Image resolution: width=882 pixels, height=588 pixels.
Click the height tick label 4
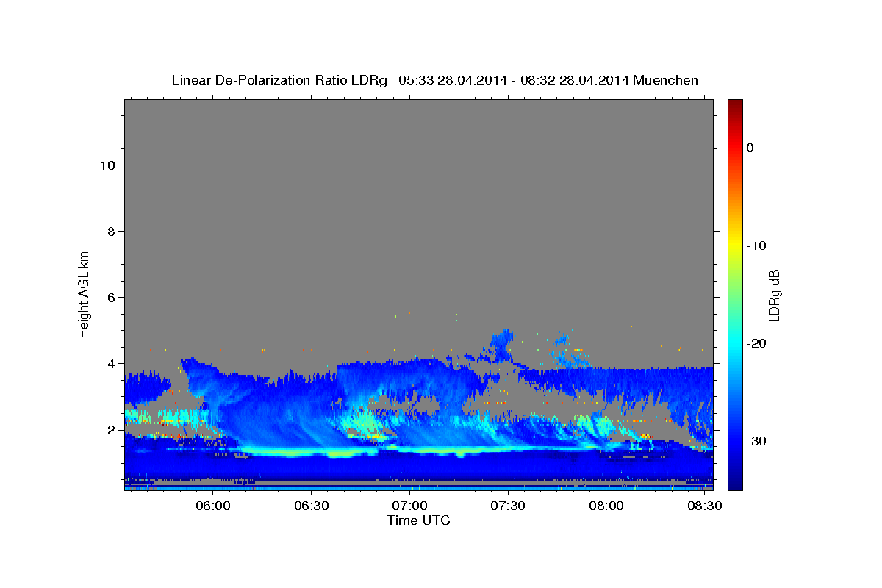(112, 364)
